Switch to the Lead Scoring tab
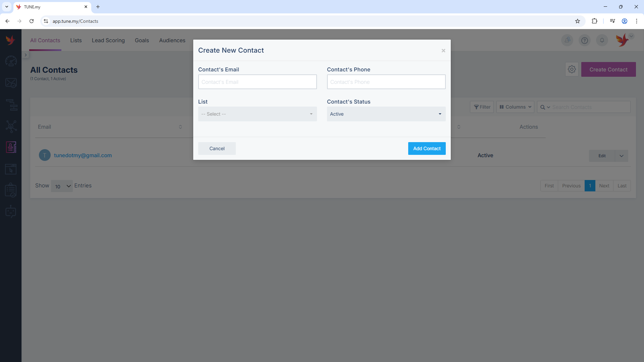The width and height of the screenshot is (644, 362). [x=108, y=40]
